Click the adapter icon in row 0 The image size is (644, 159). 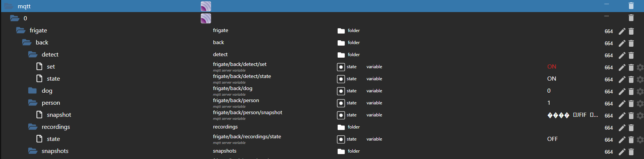pyautogui.click(x=206, y=18)
